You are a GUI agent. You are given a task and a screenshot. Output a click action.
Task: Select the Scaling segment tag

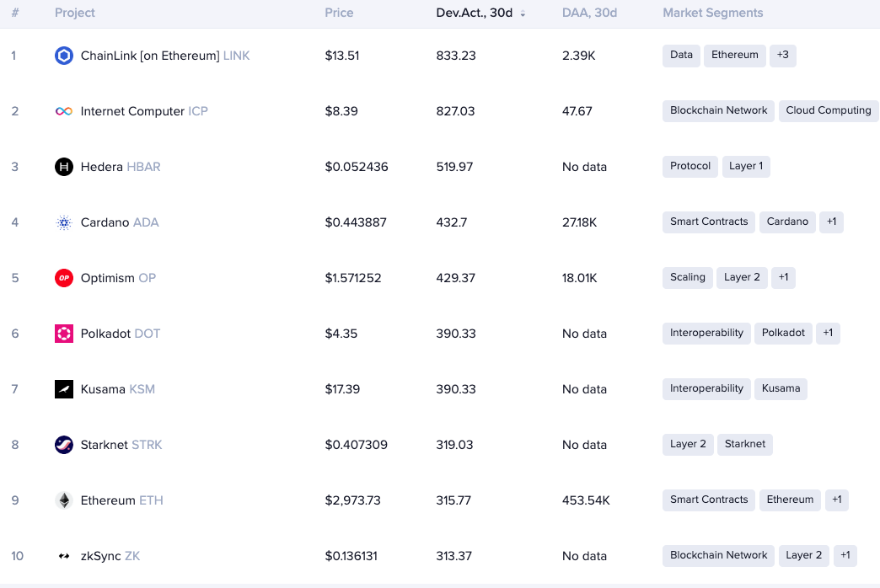click(688, 277)
